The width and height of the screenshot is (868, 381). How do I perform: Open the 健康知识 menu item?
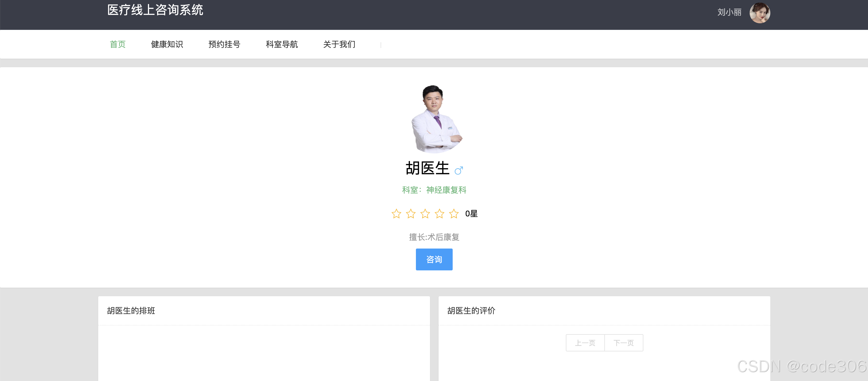click(167, 44)
